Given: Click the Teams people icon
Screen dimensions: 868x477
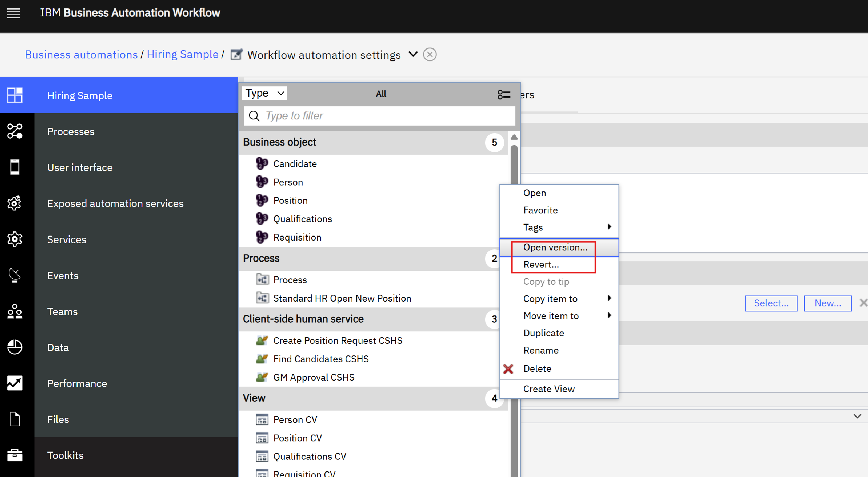Looking at the screenshot, I should pyautogui.click(x=15, y=311).
